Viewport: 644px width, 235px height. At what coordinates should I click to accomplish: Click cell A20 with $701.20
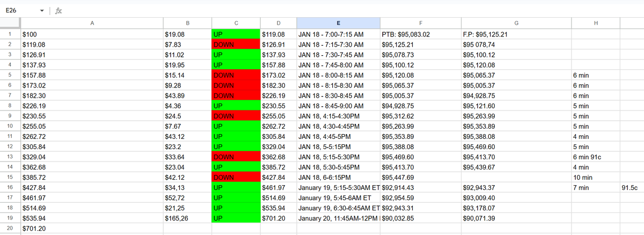point(92,228)
